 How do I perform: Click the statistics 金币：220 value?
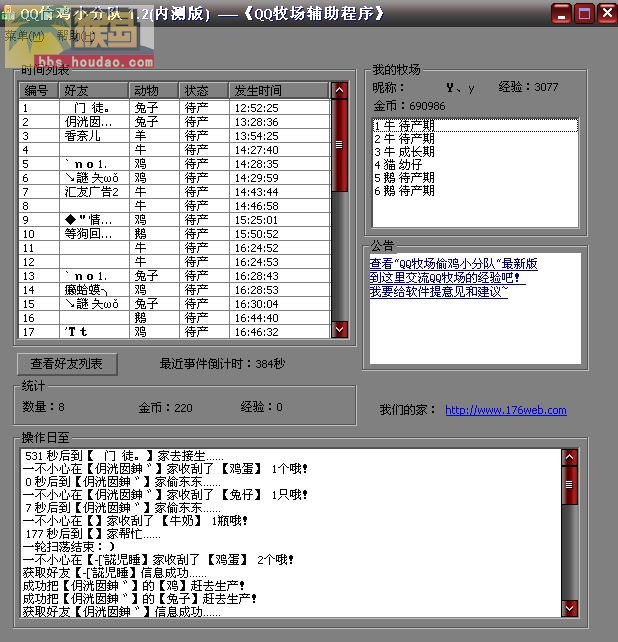(165, 407)
